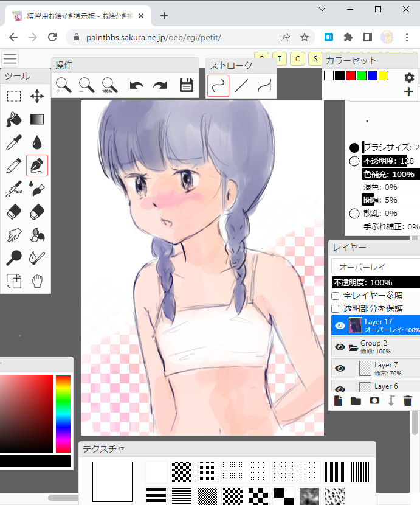Screen dimensions: 420x505
Task: Pick the eyedropper tool
Action: (x=14, y=142)
